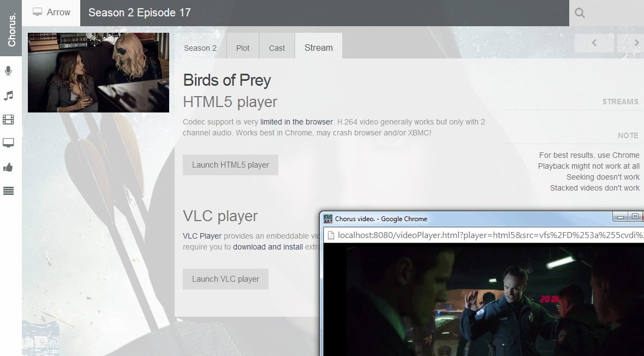Screen dimensions: 644x356
Task: Go to the Music section icon
Action: pos(8,96)
